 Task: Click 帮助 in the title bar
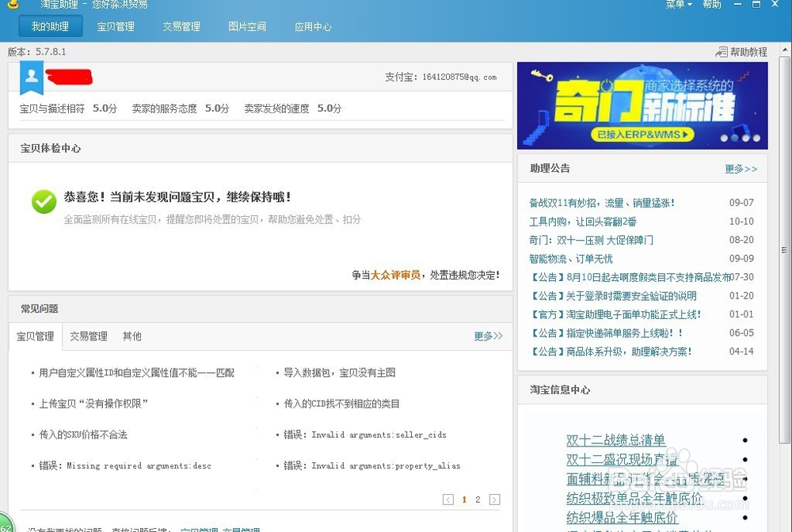pos(712,4)
